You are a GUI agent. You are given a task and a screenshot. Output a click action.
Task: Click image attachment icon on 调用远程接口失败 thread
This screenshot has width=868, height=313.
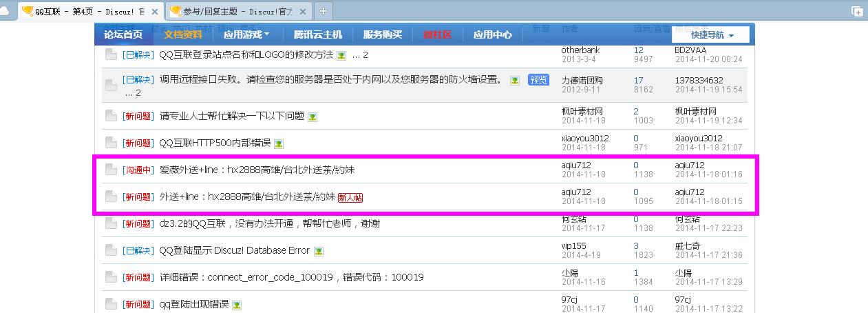[515, 81]
